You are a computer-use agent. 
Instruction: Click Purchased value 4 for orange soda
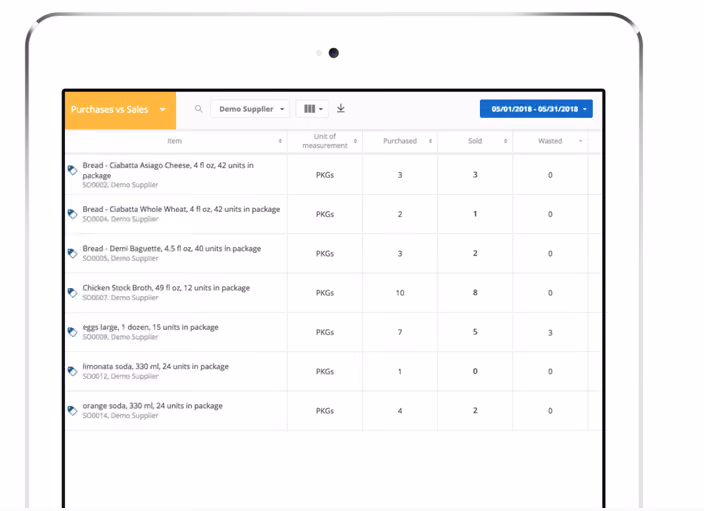coord(400,411)
